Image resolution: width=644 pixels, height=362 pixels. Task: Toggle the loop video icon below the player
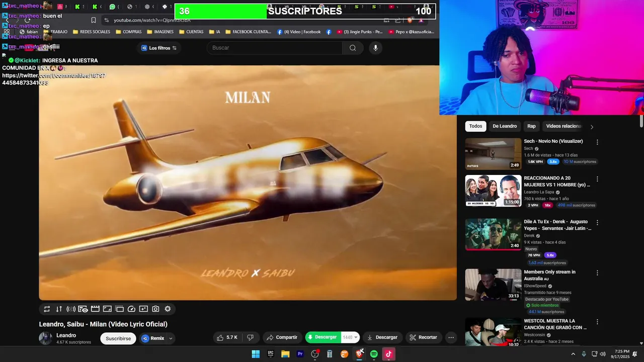tap(47, 309)
